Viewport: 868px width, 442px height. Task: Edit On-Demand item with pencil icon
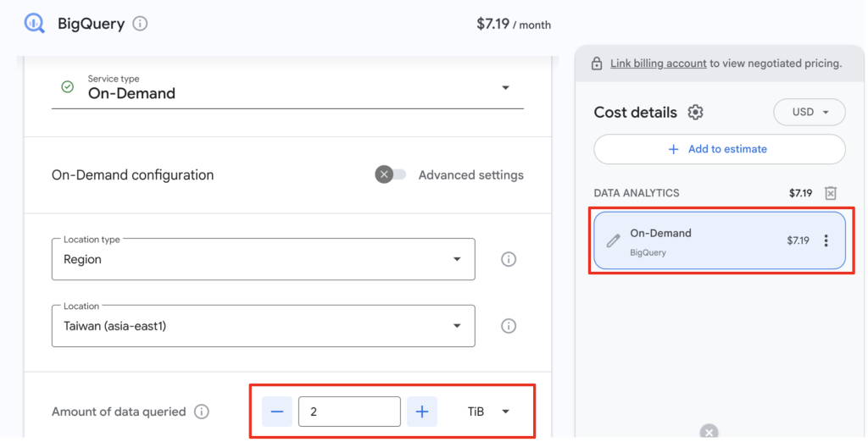pos(613,240)
